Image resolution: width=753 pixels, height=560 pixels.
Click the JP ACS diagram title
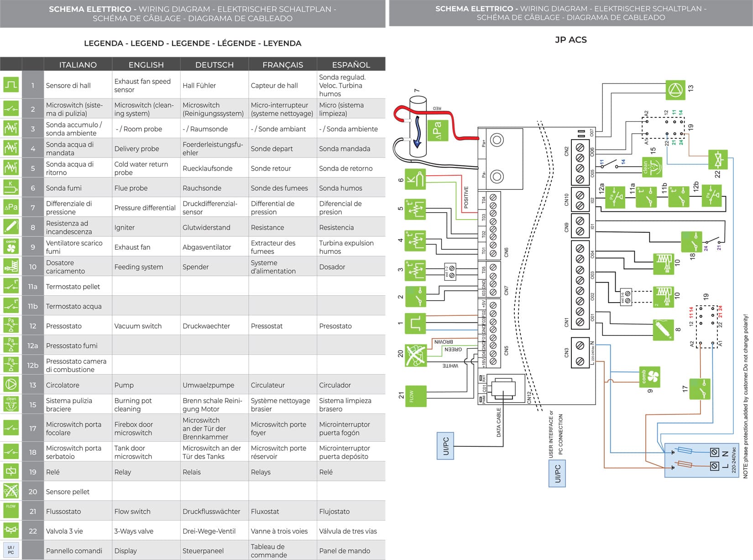[x=570, y=40]
